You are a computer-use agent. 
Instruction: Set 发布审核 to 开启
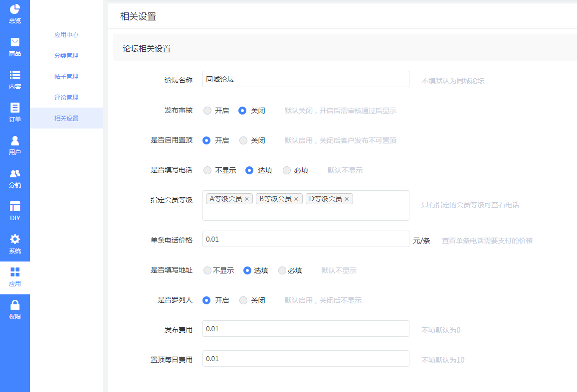(x=207, y=111)
